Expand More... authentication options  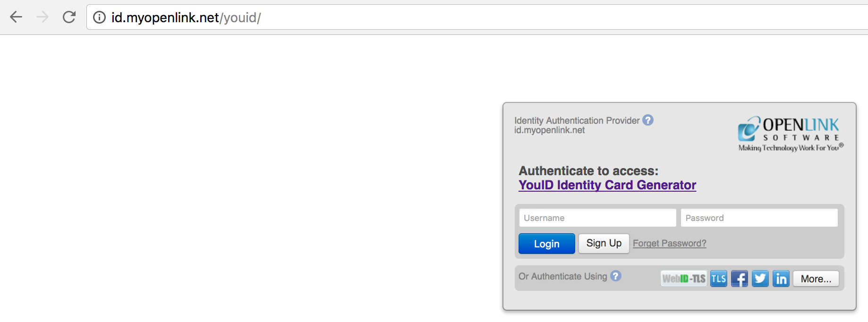pyautogui.click(x=816, y=279)
